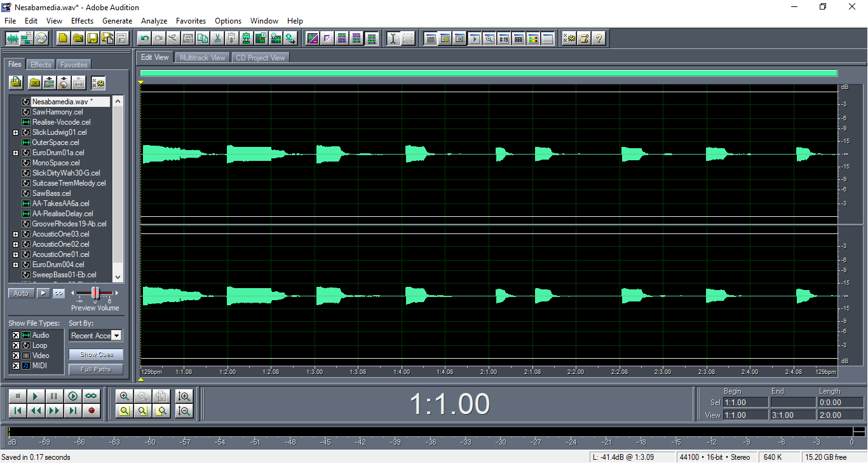The height and width of the screenshot is (463, 868).
Task: Open the Effects menu in menu bar
Action: coord(82,21)
